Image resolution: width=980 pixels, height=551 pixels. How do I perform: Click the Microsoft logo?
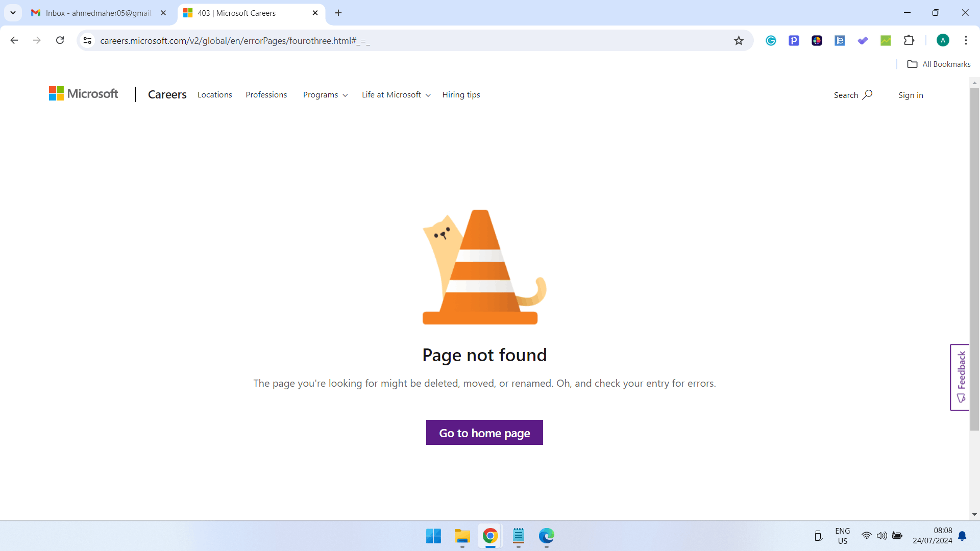[x=84, y=94]
